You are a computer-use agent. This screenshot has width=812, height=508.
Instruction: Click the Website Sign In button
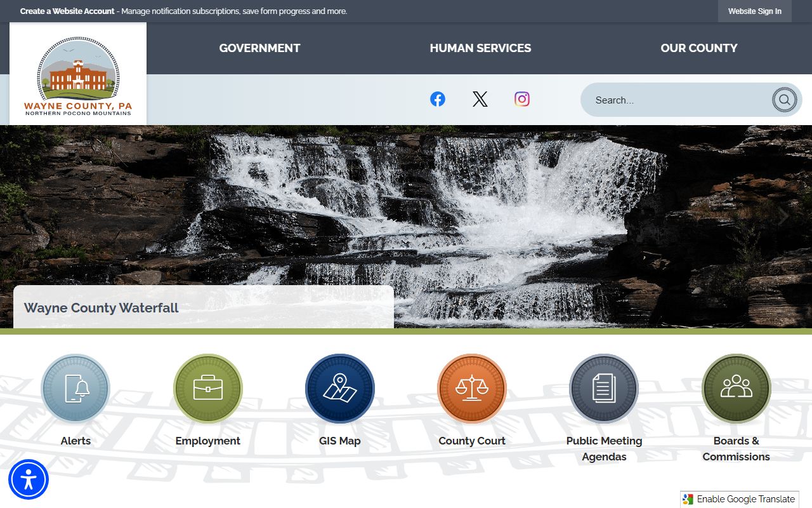(754, 11)
